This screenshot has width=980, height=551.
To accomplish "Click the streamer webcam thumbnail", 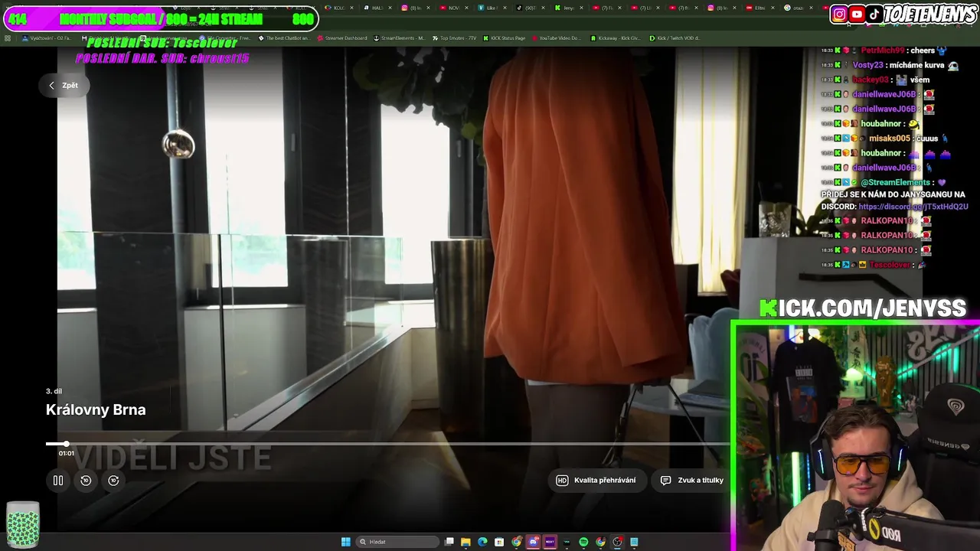I will 855,437.
